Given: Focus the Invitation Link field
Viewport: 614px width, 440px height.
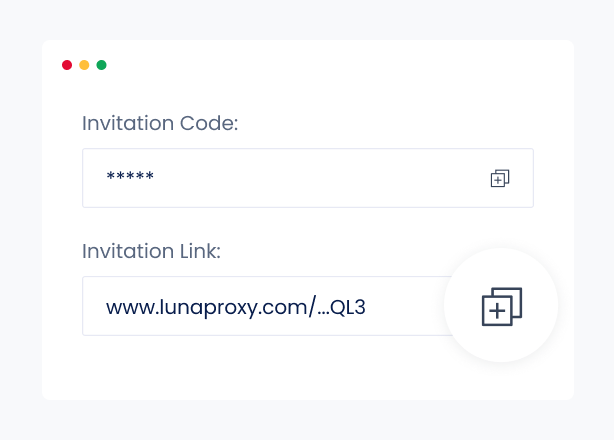Looking at the screenshot, I should click(x=262, y=306).
